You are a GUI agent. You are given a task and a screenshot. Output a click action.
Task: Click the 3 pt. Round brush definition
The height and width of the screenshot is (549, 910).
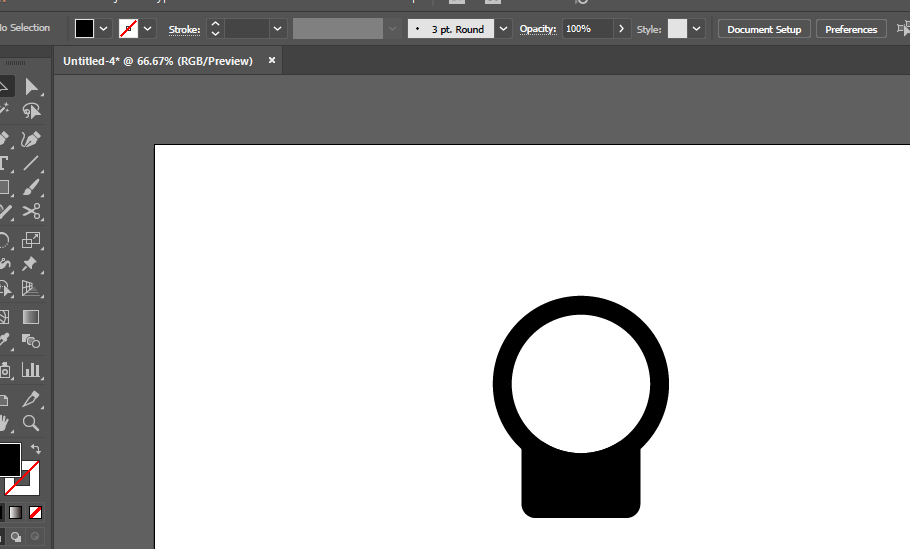click(451, 28)
